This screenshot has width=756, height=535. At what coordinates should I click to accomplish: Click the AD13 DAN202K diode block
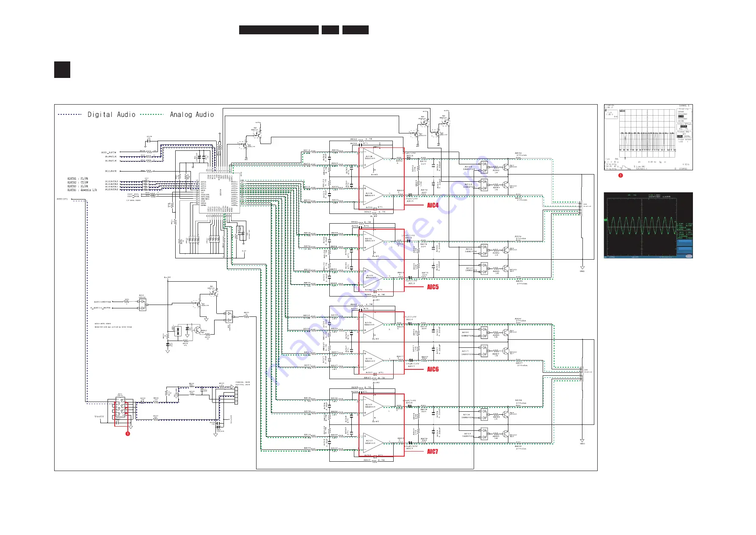tap(484, 184)
